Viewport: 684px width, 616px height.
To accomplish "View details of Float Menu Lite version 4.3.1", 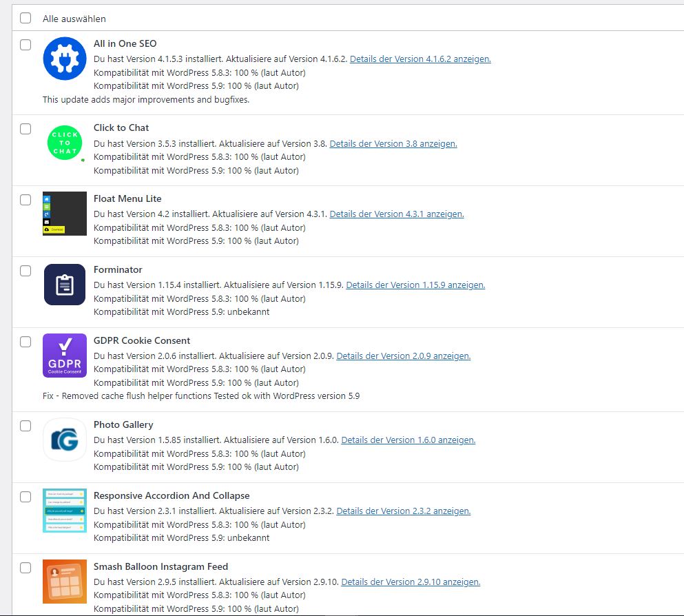I will click(397, 214).
